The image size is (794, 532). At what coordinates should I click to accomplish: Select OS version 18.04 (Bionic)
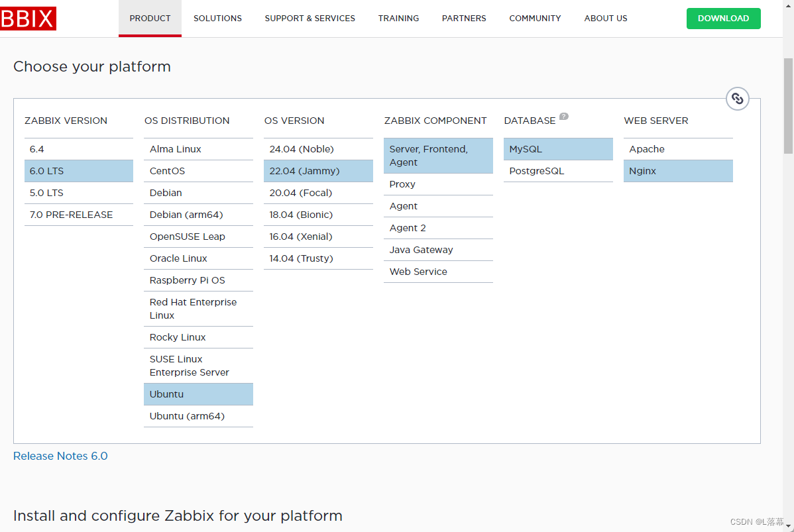tap(319, 215)
